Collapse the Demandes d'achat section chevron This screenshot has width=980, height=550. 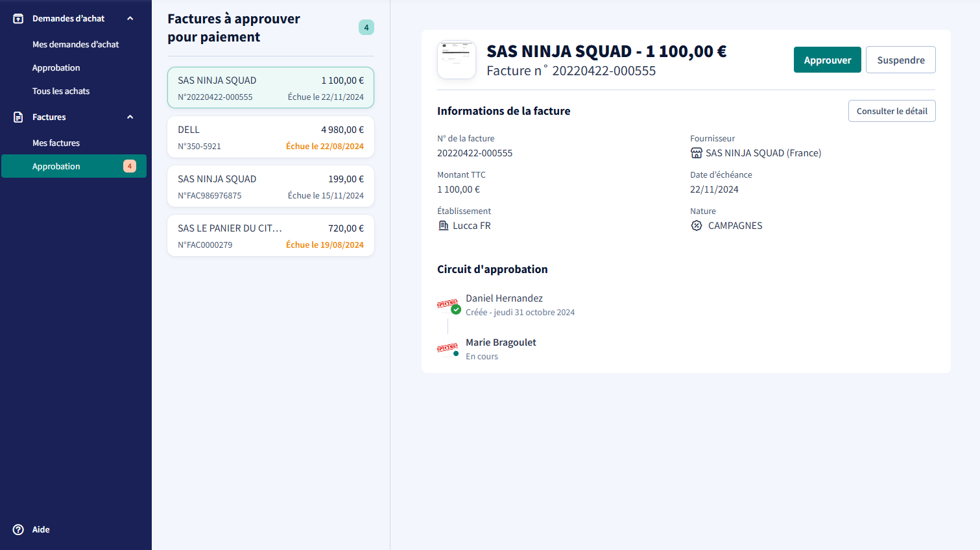tap(130, 19)
